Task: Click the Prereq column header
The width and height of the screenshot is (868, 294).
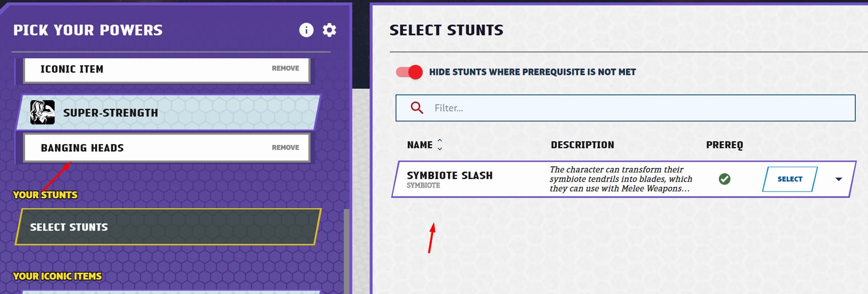Action: pyautogui.click(x=724, y=145)
